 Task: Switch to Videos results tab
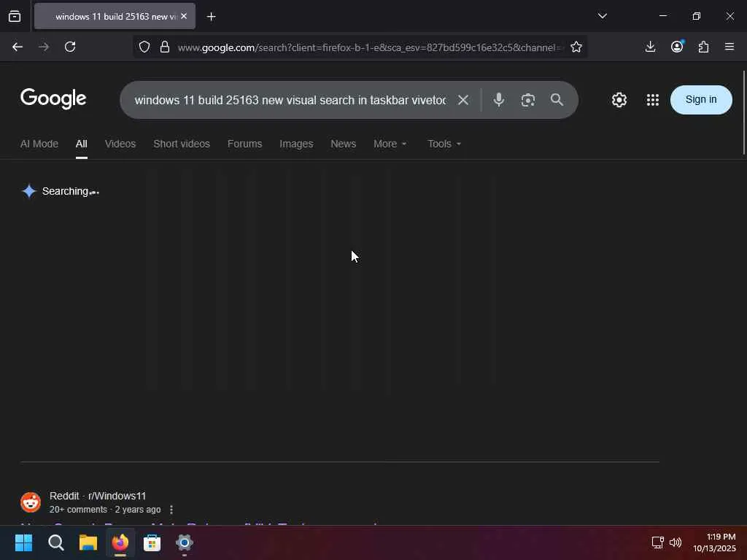point(120,144)
